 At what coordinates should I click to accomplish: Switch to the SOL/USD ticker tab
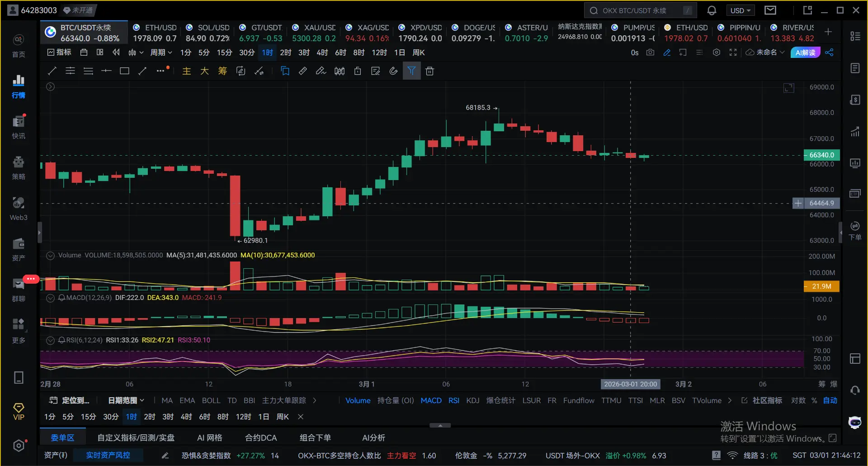208,33
